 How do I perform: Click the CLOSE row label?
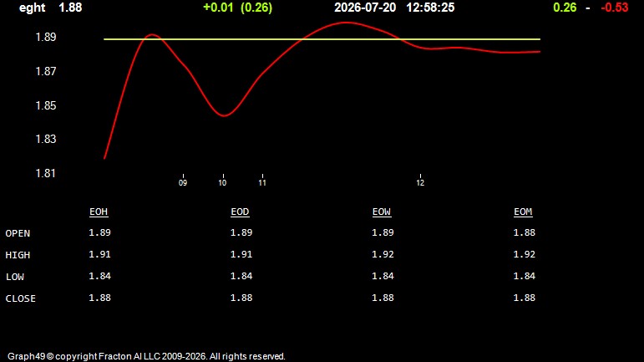[x=21, y=298]
